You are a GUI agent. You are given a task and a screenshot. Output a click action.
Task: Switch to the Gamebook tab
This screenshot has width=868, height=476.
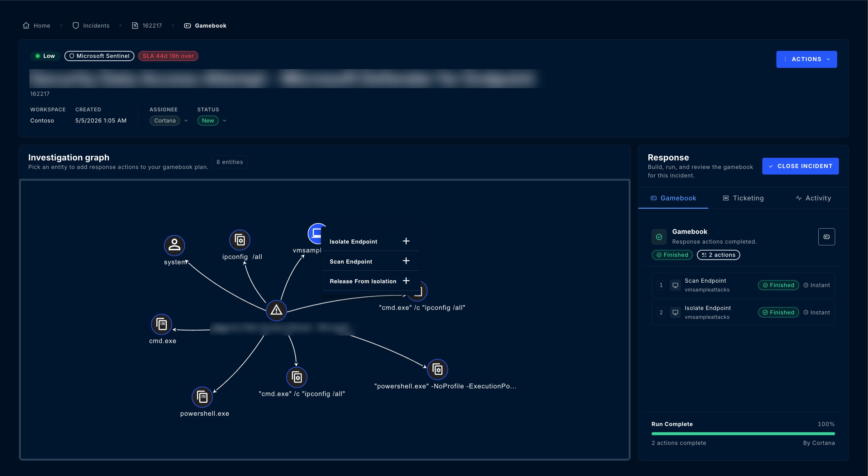click(x=673, y=198)
